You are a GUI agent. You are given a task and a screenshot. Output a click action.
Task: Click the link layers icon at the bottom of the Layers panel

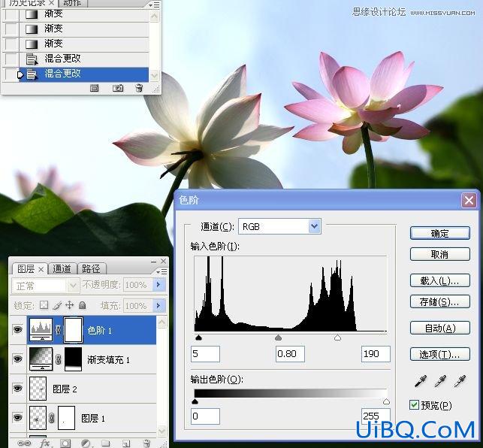[24, 443]
